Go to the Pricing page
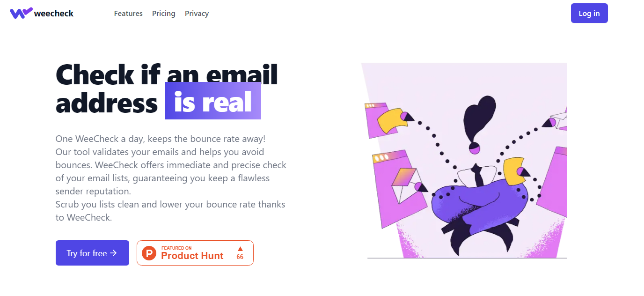 [164, 14]
